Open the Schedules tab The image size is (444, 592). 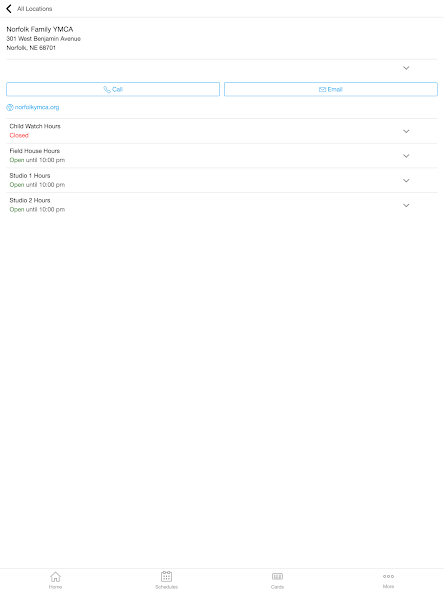click(x=166, y=580)
